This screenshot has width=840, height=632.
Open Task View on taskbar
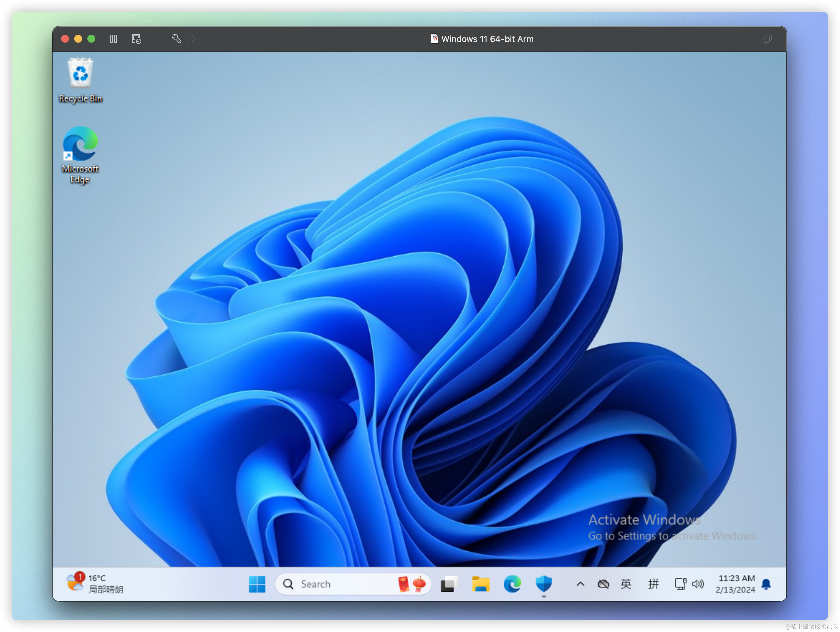click(x=449, y=584)
